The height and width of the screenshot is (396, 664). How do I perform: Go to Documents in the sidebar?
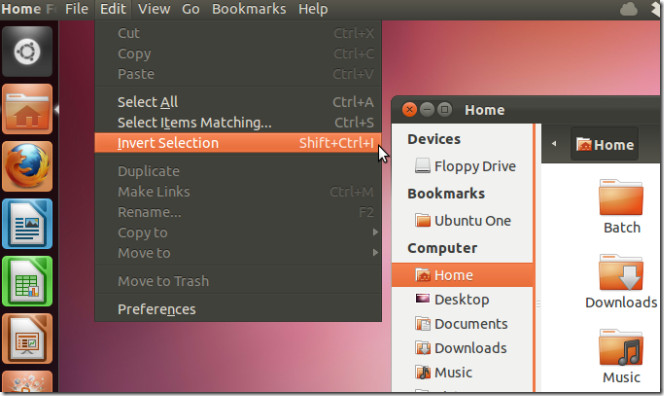coord(462,324)
